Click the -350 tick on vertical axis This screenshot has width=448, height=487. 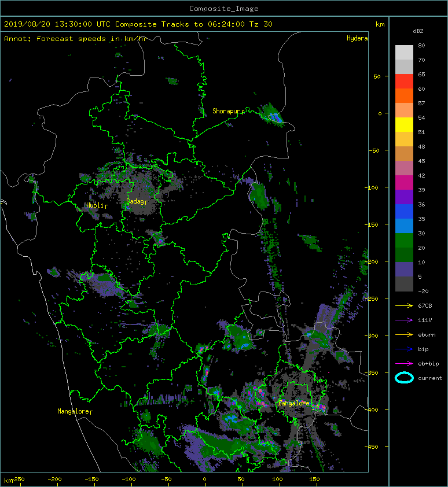click(x=372, y=372)
